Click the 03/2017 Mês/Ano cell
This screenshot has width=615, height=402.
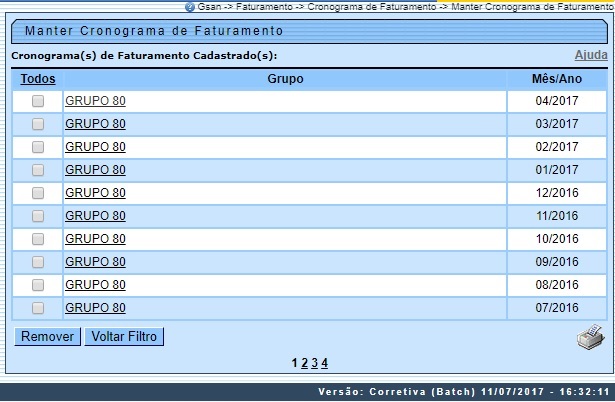[x=557, y=124]
